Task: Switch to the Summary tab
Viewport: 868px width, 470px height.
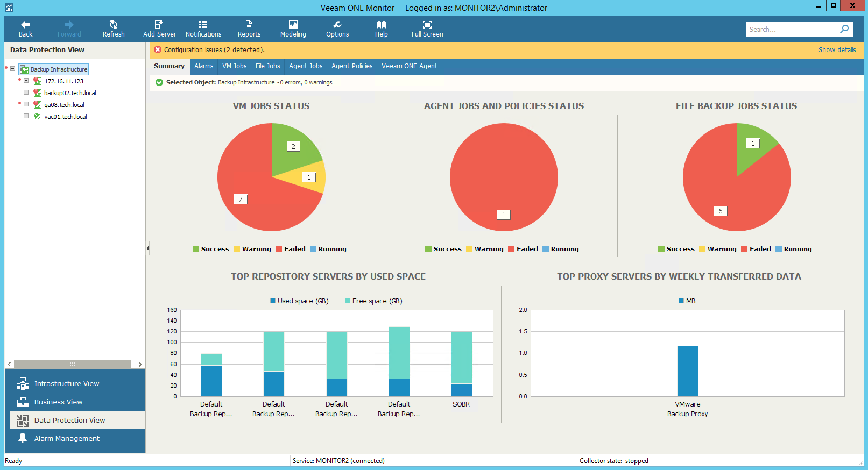Action: (169, 66)
